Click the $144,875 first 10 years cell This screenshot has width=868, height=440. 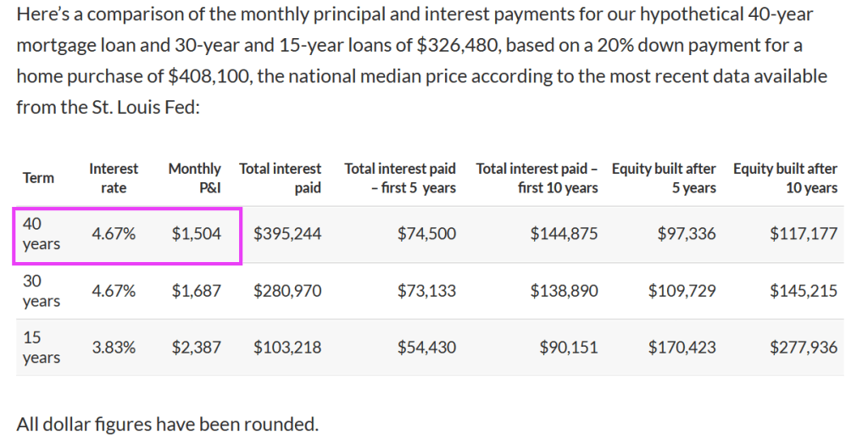pos(564,234)
